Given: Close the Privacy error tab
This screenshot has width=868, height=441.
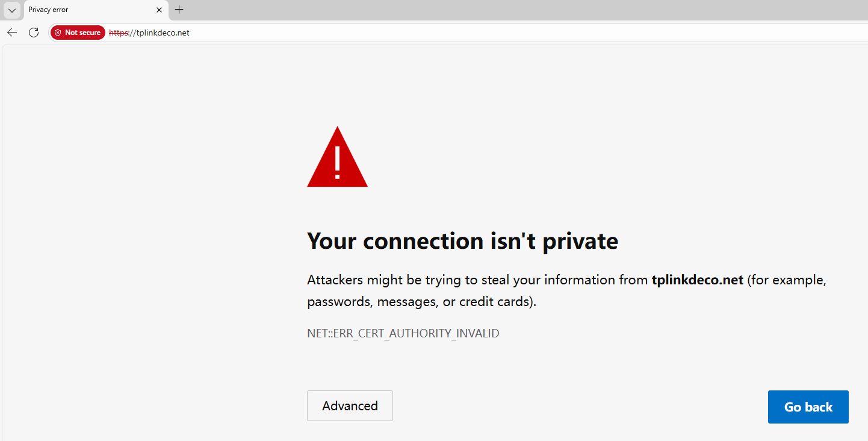Looking at the screenshot, I should (159, 10).
